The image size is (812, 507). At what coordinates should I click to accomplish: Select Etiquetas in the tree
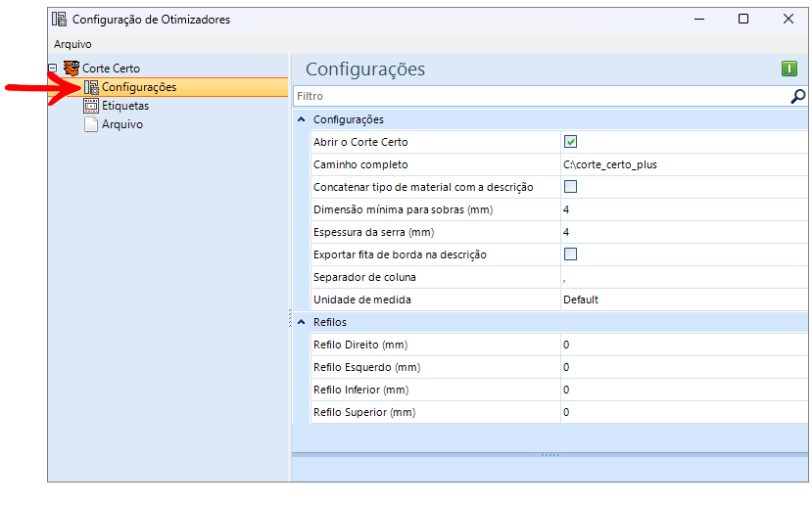click(x=125, y=106)
